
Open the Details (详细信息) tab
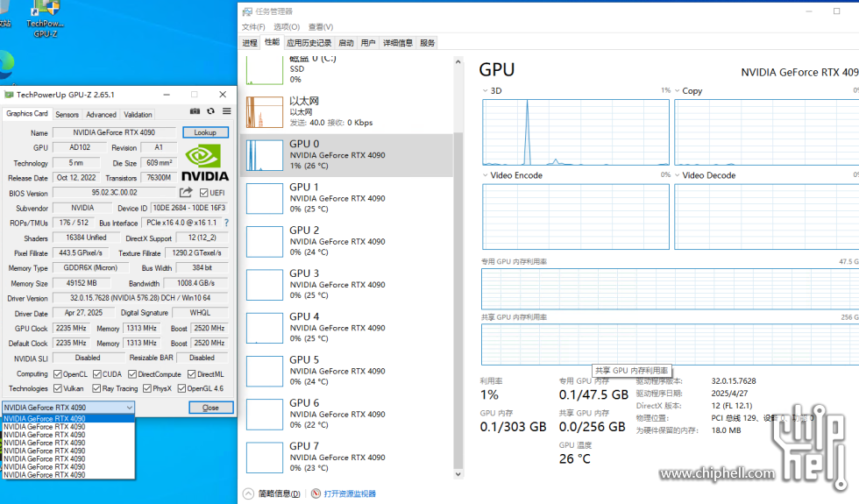398,43
